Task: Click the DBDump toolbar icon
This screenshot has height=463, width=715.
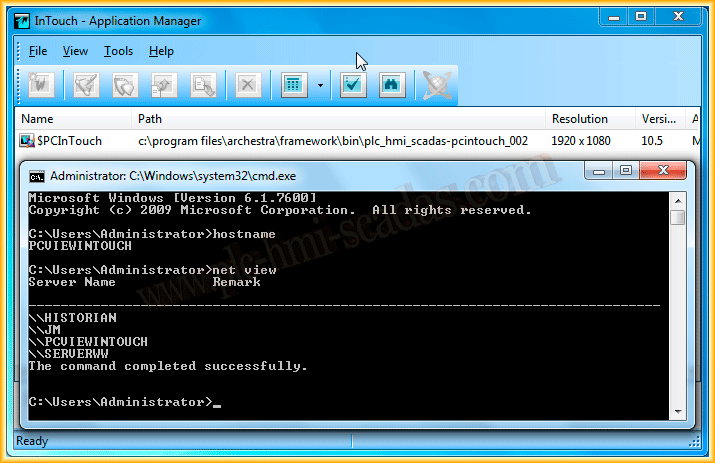Action: [164, 86]
